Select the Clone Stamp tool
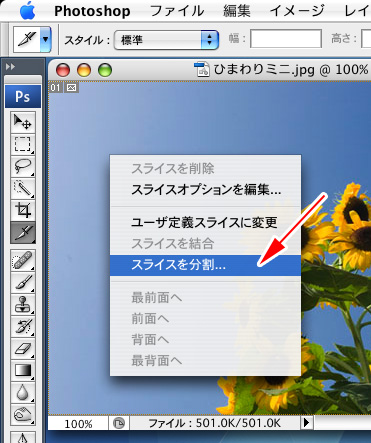Viewport: 371px width, 443px height. [x=23, y=305]
